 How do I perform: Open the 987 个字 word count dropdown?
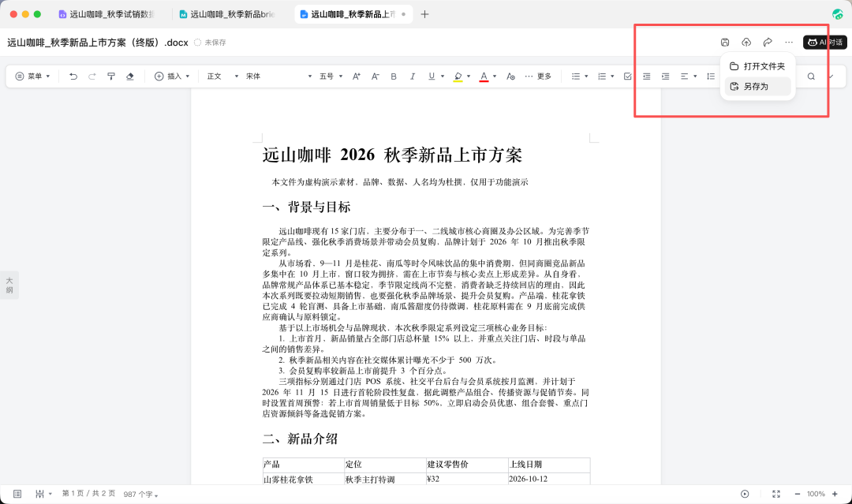(x=140, y=495)
